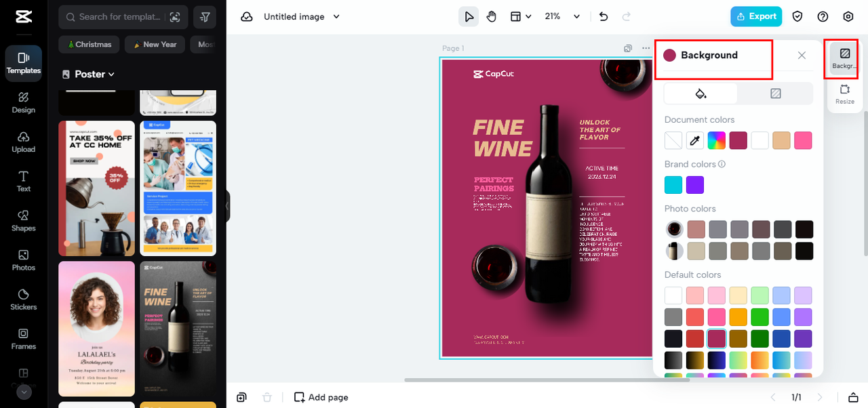Open the Resize tool
This screenshot has width=868, height=408.
[845, 94]
